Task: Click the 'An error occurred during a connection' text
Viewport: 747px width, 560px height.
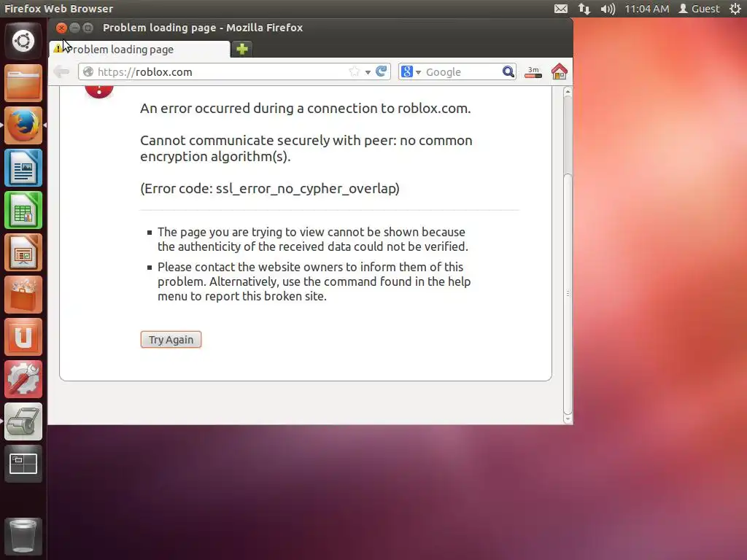Action: tap(306, 109)
